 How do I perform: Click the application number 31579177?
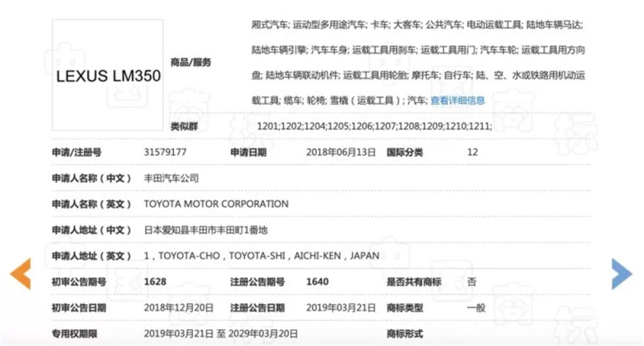click(x=165, y=151)
